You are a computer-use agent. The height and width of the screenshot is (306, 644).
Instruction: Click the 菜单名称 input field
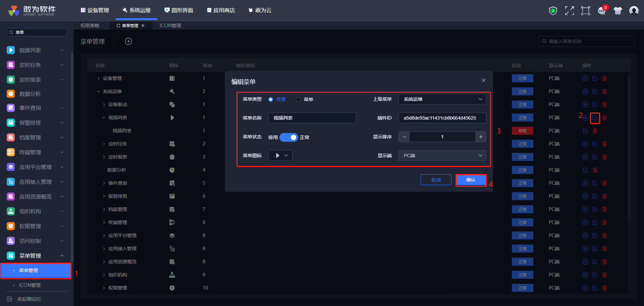point(312,118)
